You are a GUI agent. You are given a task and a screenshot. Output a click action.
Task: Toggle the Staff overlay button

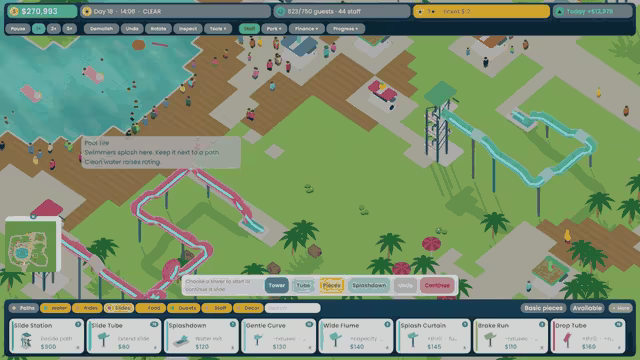(x=249, y=29)
